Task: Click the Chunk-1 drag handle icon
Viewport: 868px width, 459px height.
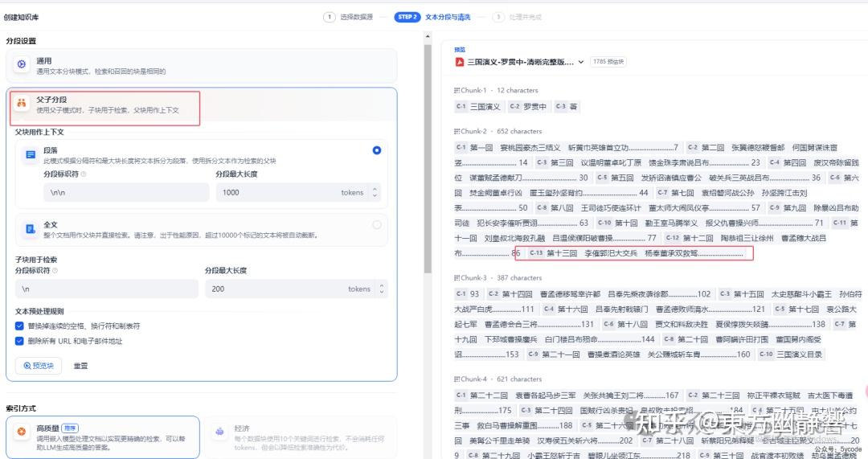Action: pyautogui.click(x=457, y=90)
